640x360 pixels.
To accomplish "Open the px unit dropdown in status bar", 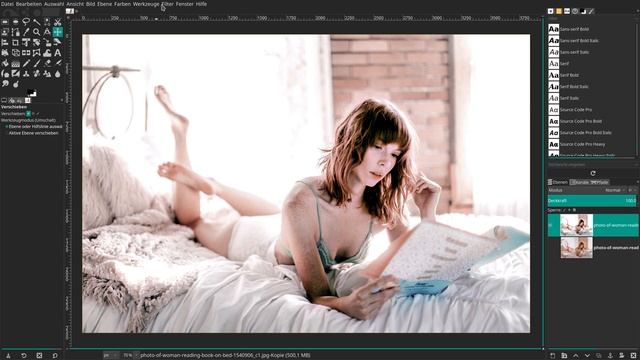I will point(111,356).
